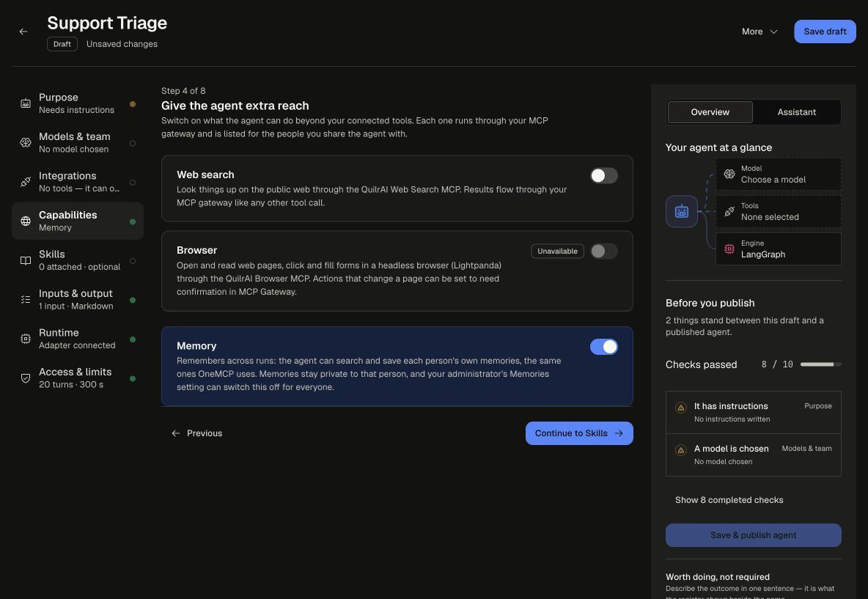868x599 pixels.
Task: Click the Capabilities globe icon
Action: click(26, 221)
